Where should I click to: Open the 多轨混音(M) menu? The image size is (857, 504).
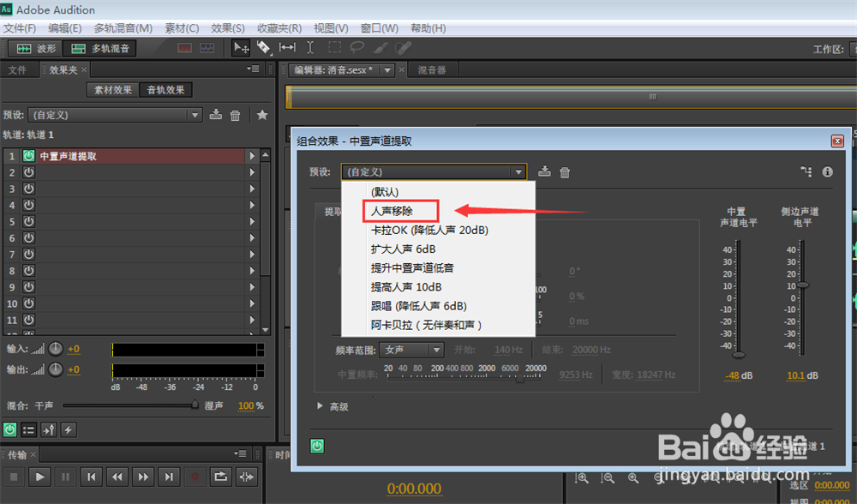(123, 28)
